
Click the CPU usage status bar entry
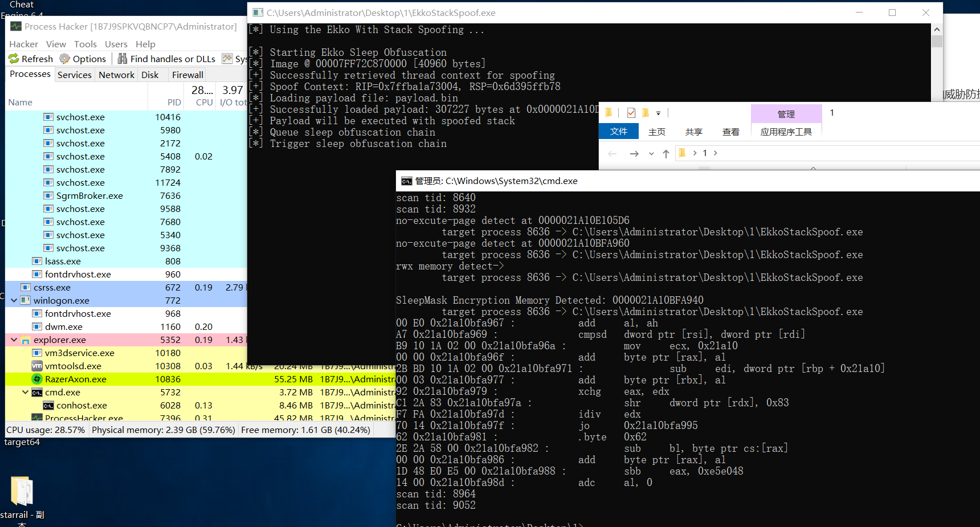point(46,430)
